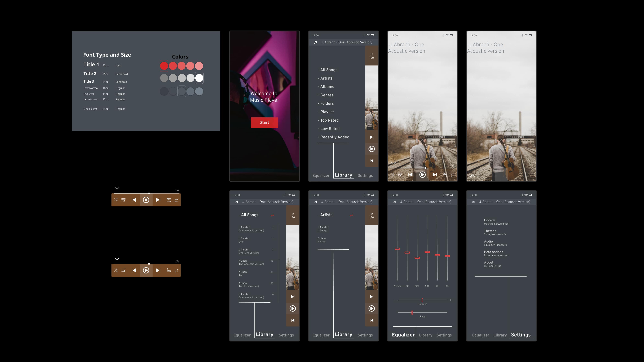The width and height of the screenshot is (644, 362).
Task: Toggle shuffle on the now playing screen
Action: 392,175
